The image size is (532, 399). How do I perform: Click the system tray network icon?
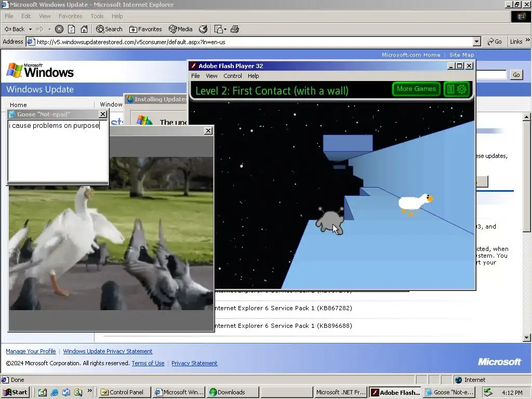(x=487, y=392)
